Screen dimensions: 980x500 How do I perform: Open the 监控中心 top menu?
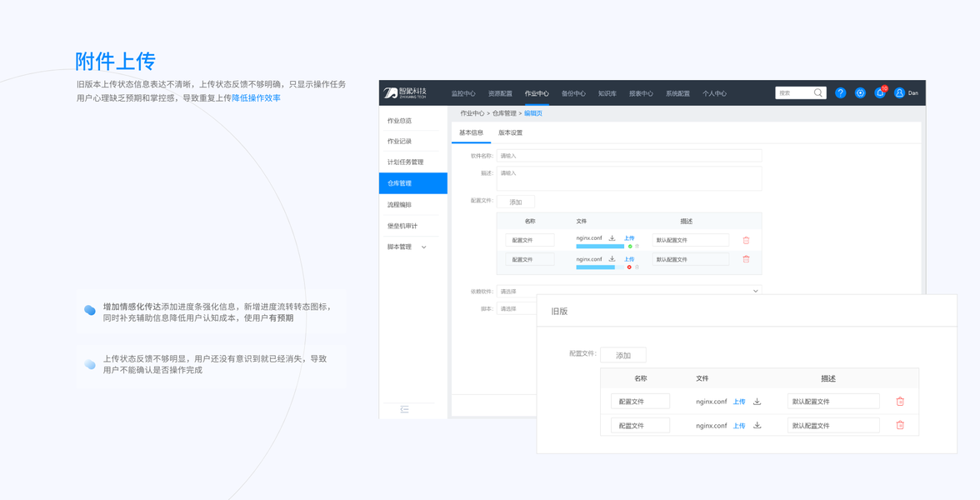tap(463, 93)
